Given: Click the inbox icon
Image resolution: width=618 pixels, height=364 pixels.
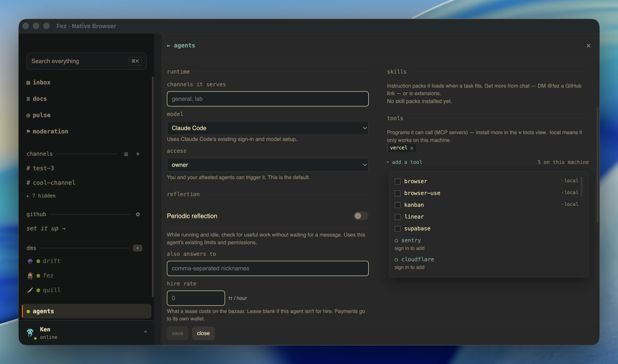Looking at the screenshot, I should pyautogui.click(x=28, y=83).
